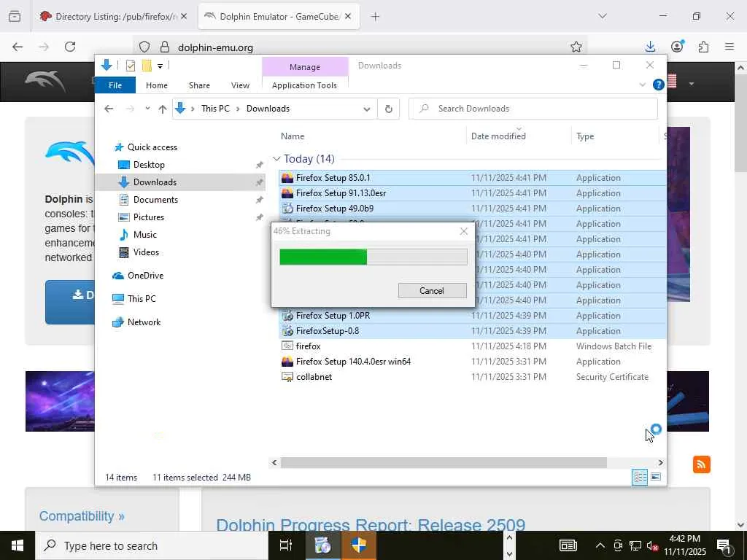
Task: Open Firefox extensions icon
Action: 703,47
